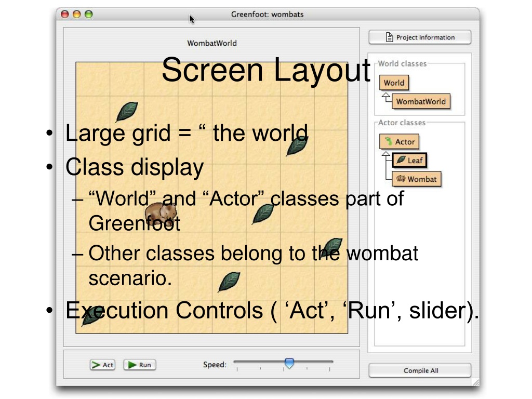Choose the Leaf class in Actor classes
Screen dimensions: 532x399
tap(409, 160)
